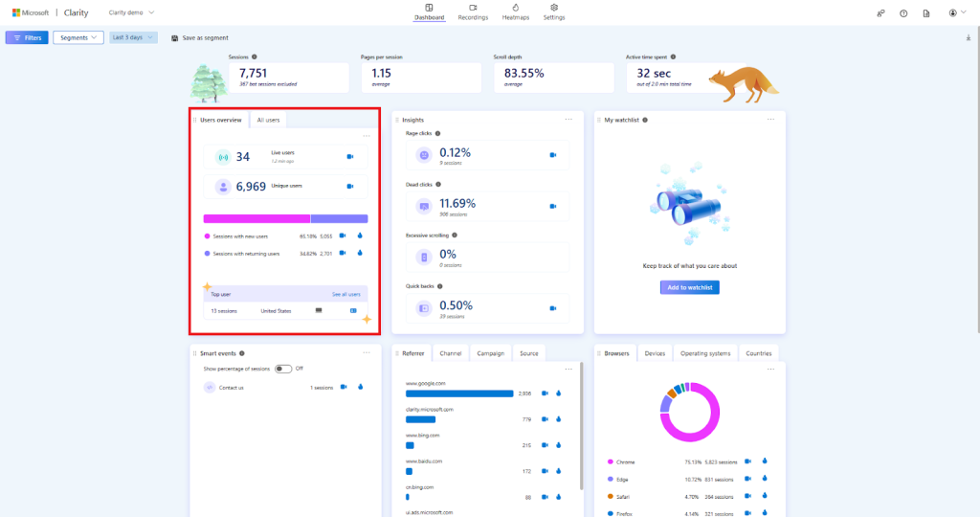Screen dimensions: 980x517
Task: View recordings for Contact us event
Action: [344, 387]
